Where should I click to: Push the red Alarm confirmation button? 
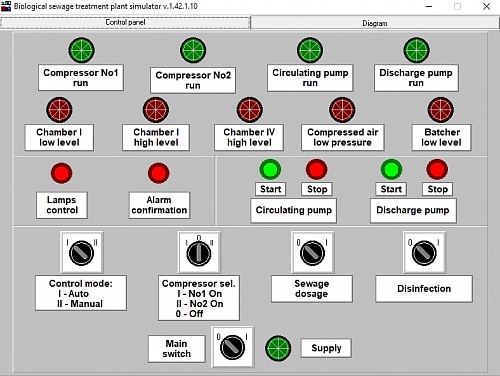click(159, 173)
